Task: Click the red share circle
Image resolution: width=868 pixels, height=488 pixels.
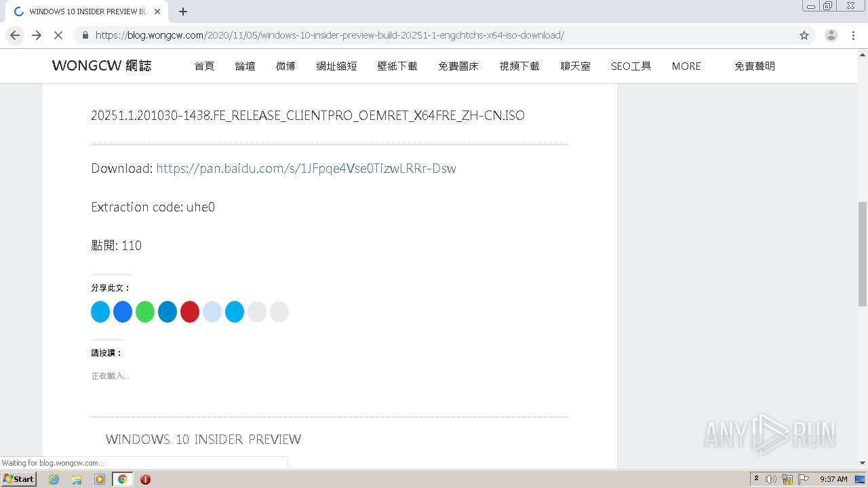Action: coord(190,312)
